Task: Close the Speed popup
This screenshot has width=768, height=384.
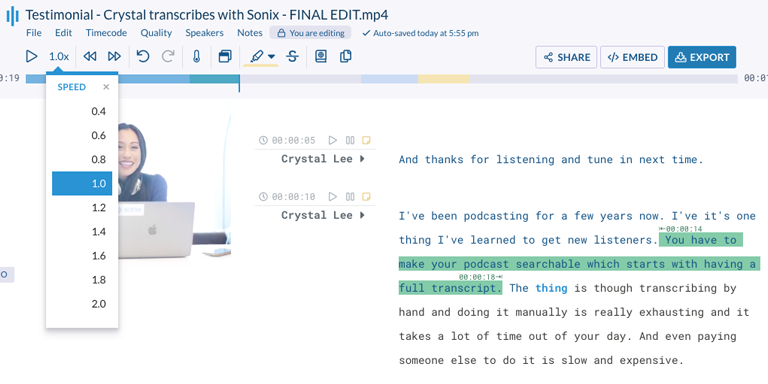Action: [106, 87]
